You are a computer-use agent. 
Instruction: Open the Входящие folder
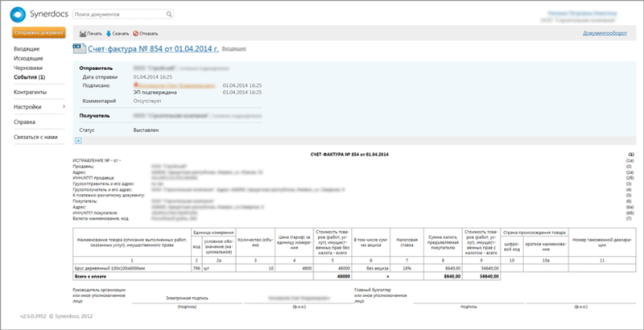27,50
